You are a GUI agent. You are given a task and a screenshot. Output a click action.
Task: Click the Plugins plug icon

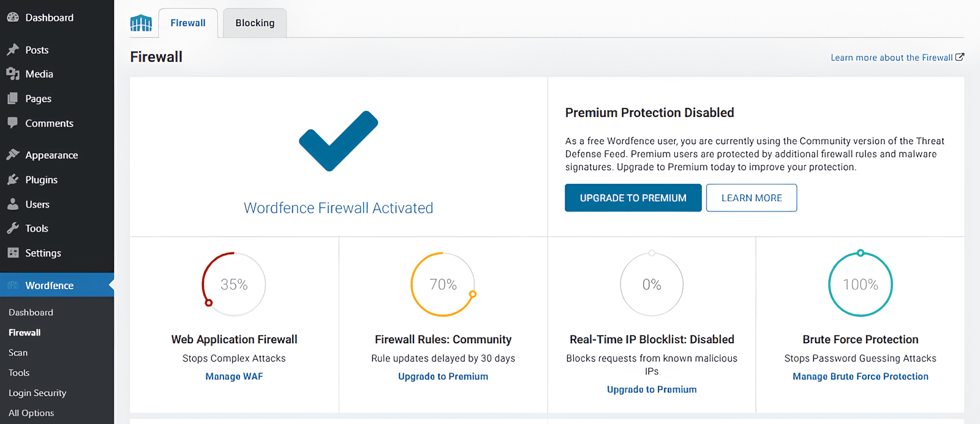click(13, 180)
